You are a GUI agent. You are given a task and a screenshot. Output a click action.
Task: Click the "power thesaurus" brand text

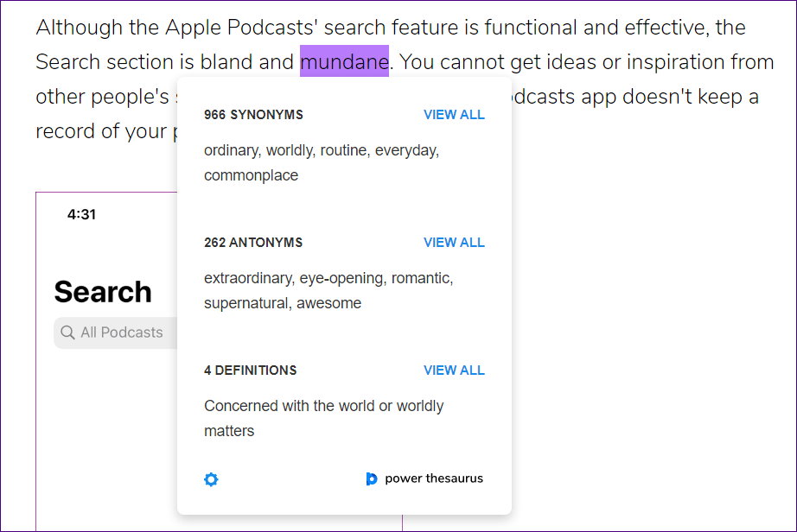(x=434, y=478)
